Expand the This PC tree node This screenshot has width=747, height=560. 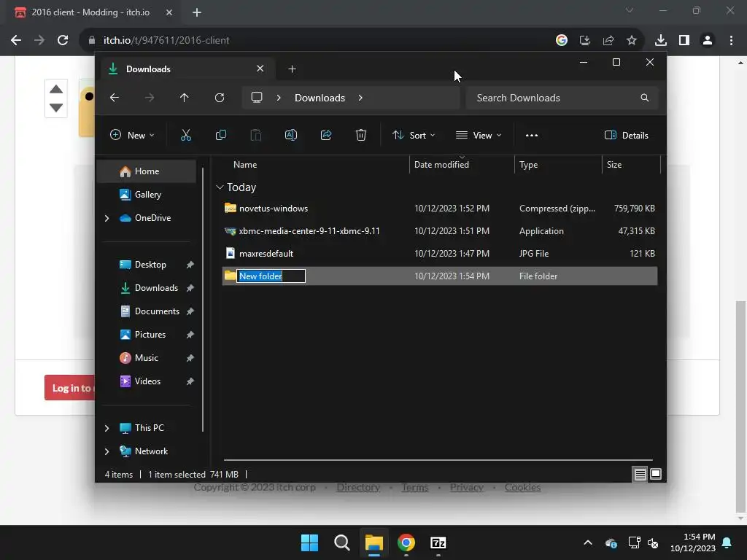click(x=107, y=428)
